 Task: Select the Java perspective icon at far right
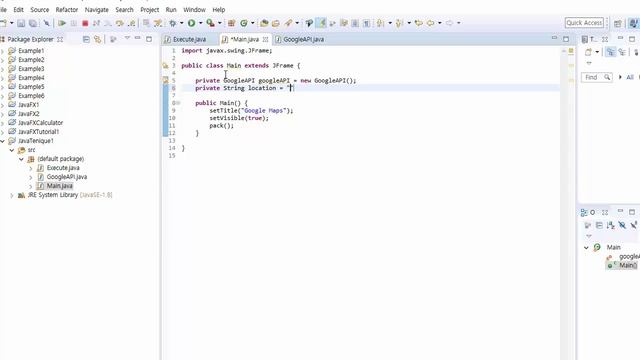click(x=634, y=23)
